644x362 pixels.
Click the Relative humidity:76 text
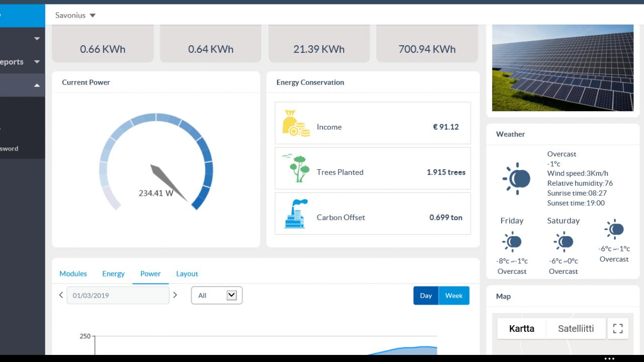pyautogui.click(x=580, y=183)
